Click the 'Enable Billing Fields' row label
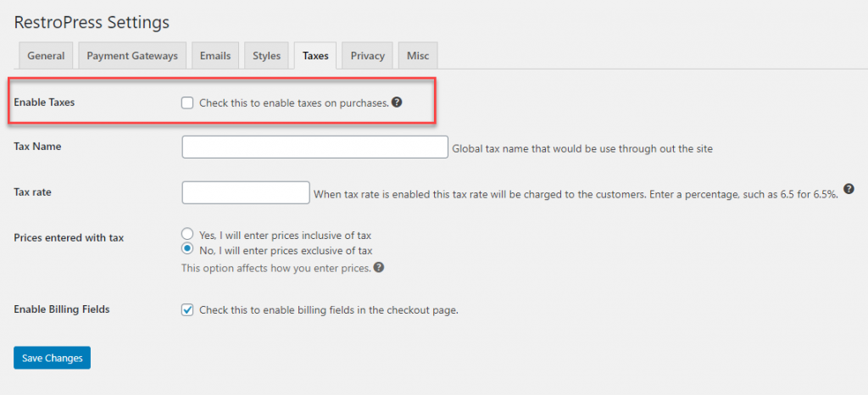The height and width of the screenshot is (395, 868). coord(61,309)
